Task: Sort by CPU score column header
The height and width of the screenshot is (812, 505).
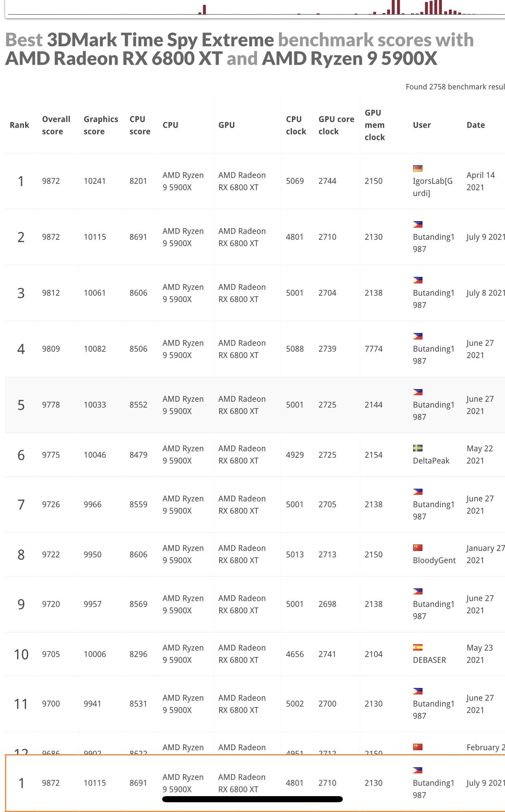Action: tap(140, 125)
